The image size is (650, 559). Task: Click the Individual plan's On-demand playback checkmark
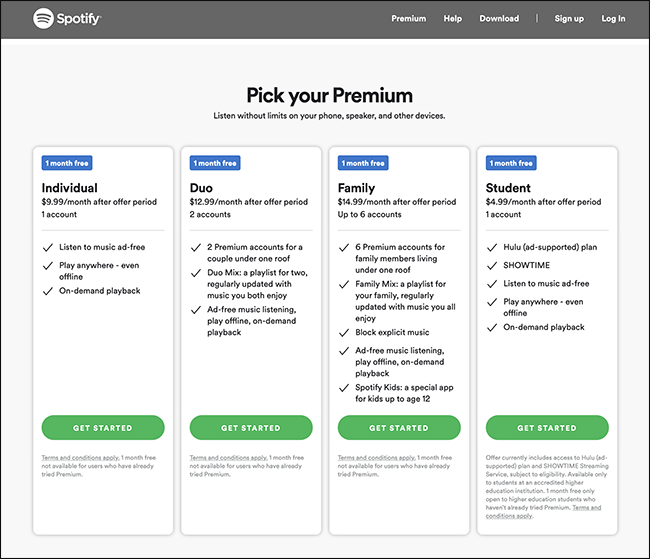tap(48, 291)
